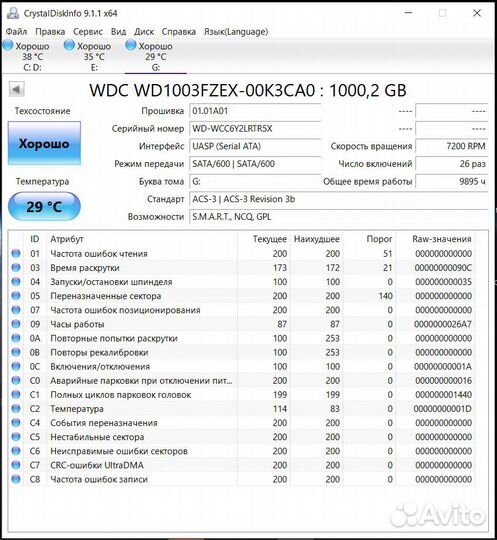Click status orb of attribute C7 CRC errors
Screen dimensions: 497x540
[16, 465]
